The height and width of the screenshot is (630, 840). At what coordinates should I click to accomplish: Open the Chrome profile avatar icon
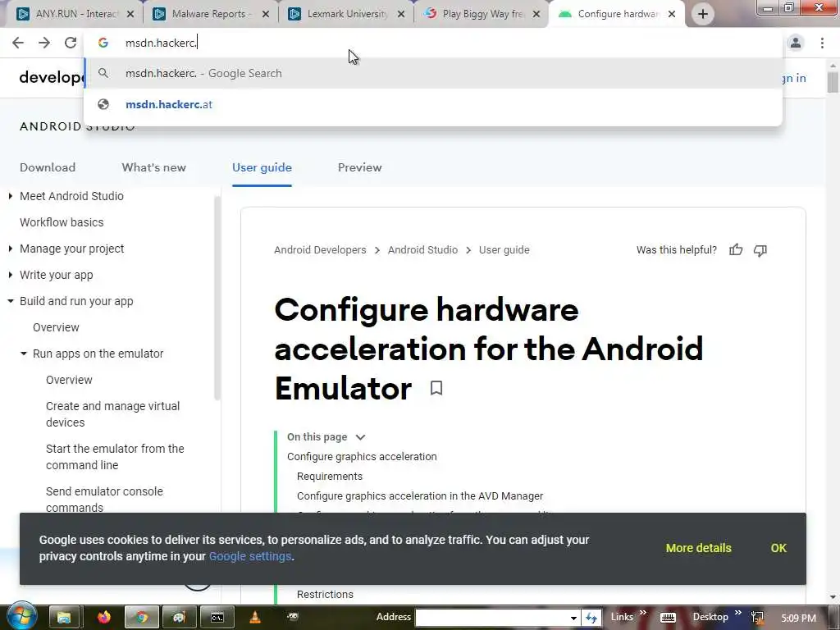(x=796, y=43)
